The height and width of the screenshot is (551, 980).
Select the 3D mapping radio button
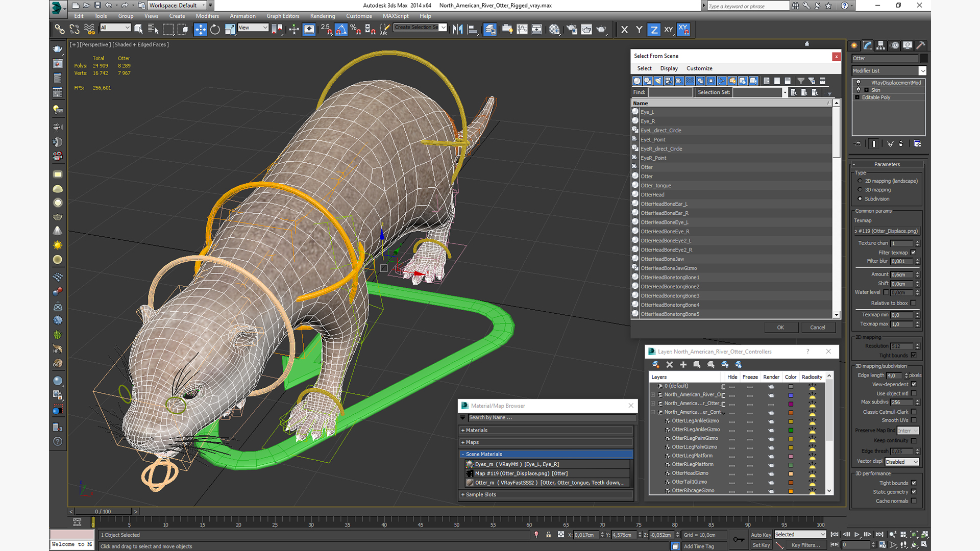(860, 190)
